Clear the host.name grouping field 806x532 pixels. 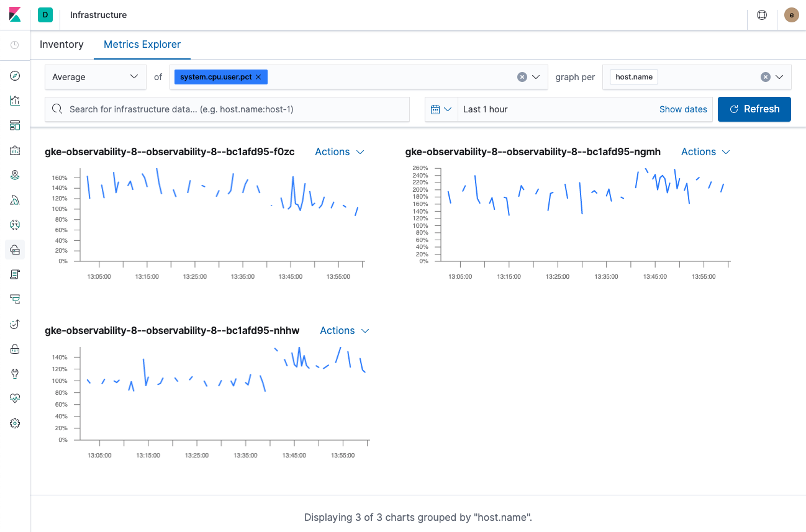[x=765, y=76]
